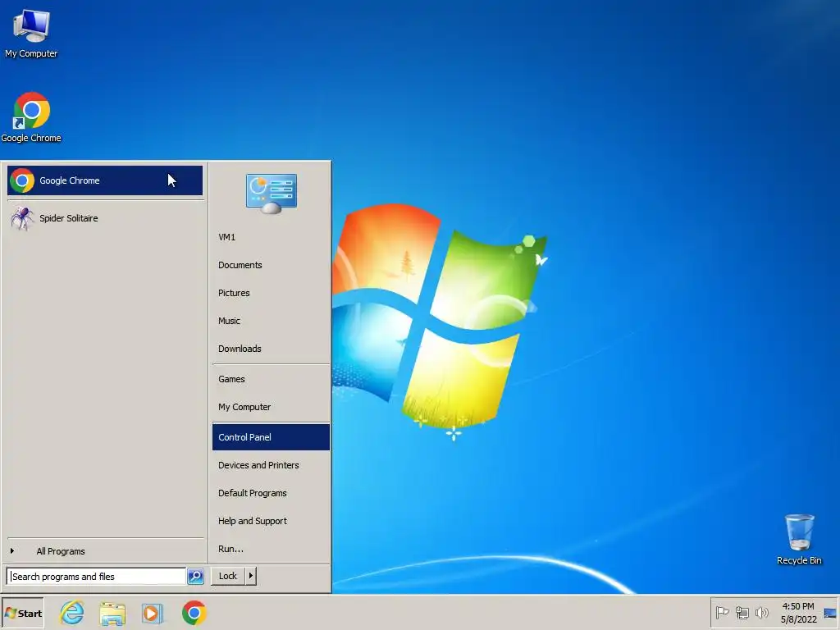Select the Google Chrome desktop shortcut

(31, 117)
